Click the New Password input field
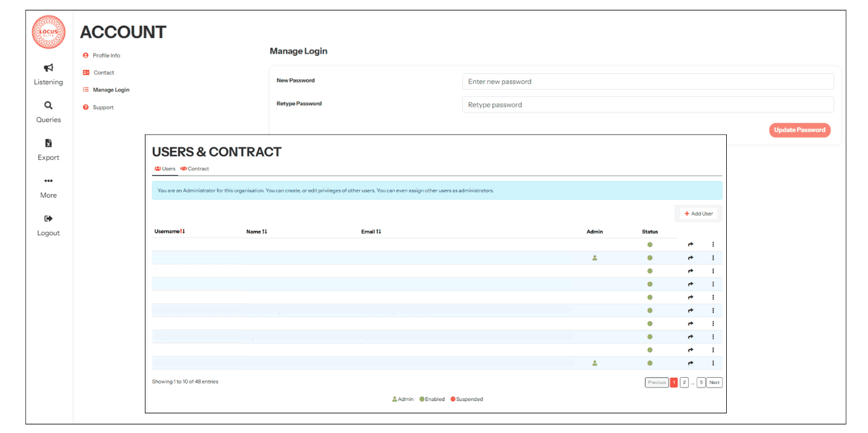Screen dimensions: 868x433 point(648,82)
